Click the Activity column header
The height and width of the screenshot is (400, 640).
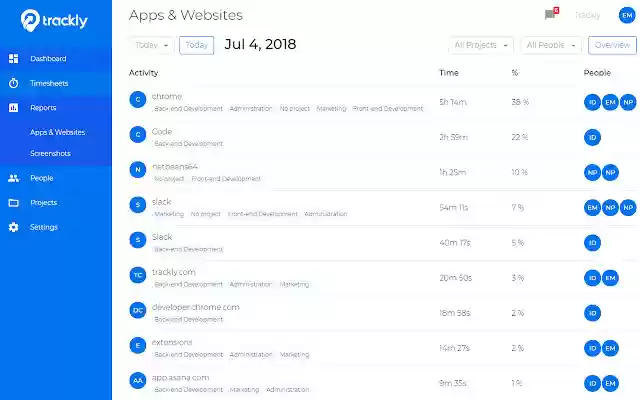pyautogui.click(x=144, y=73)
